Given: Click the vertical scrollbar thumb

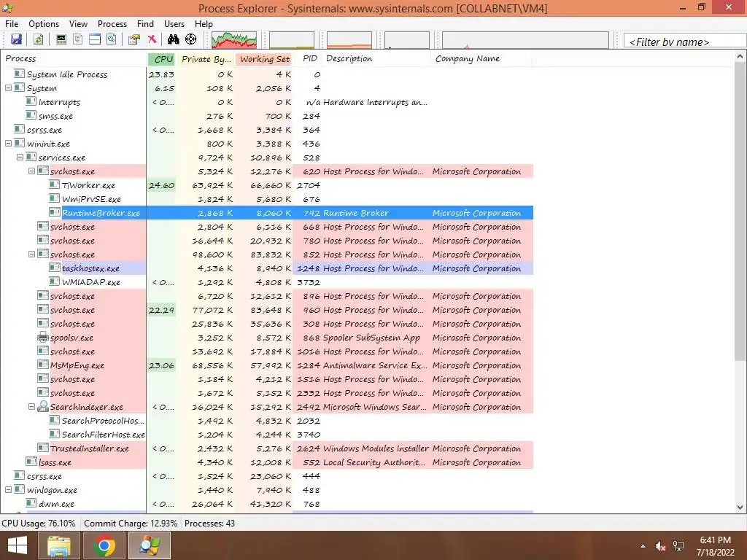Looking at the screenshot, I should [x=740, y=211].
